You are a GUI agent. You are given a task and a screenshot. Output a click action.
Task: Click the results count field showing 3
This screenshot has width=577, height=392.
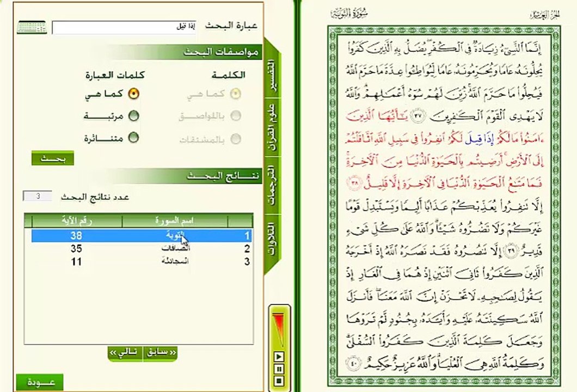coord(38,196)
